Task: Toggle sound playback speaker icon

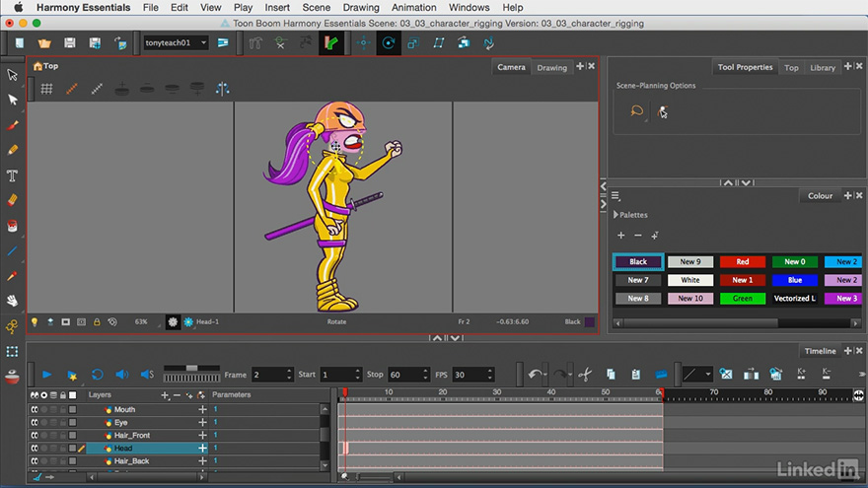Action: (x=121, y=375)
